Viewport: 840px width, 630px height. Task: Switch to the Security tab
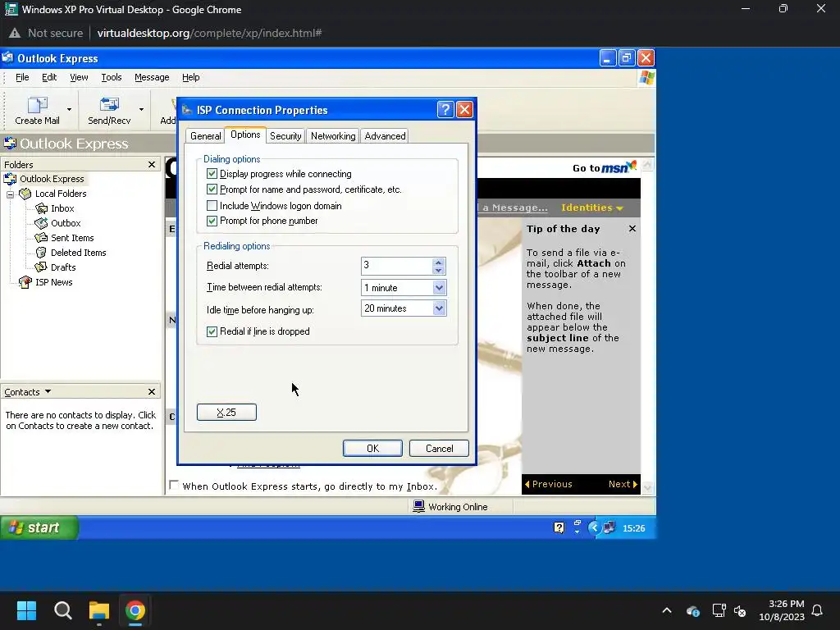click(285, 136)
